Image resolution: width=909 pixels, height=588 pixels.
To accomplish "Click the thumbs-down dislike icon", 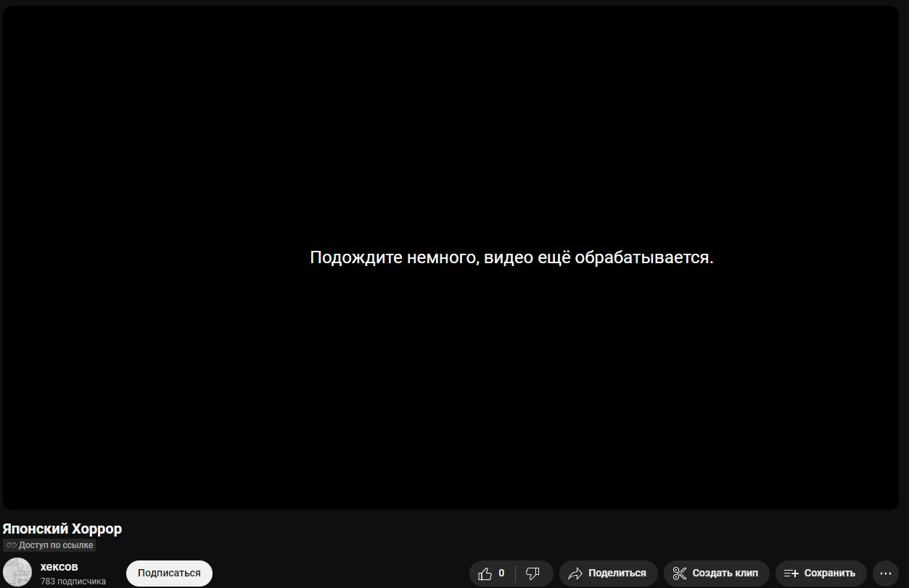I will coord(532,573).
